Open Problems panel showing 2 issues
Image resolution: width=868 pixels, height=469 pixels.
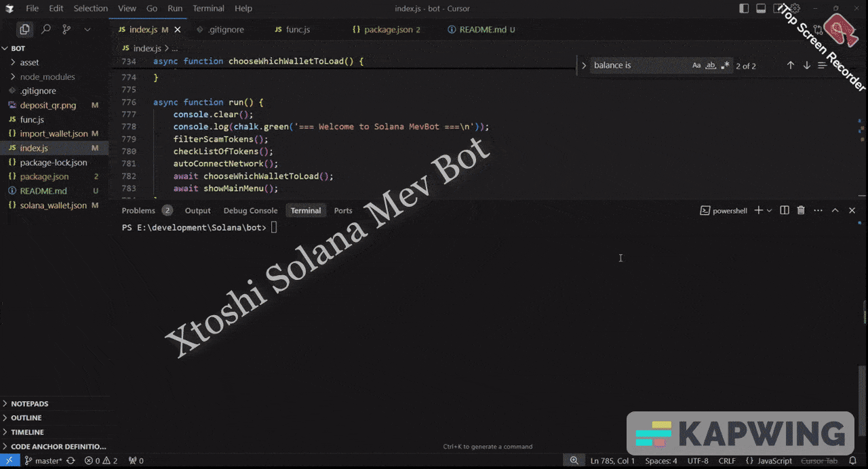point(140,210)
